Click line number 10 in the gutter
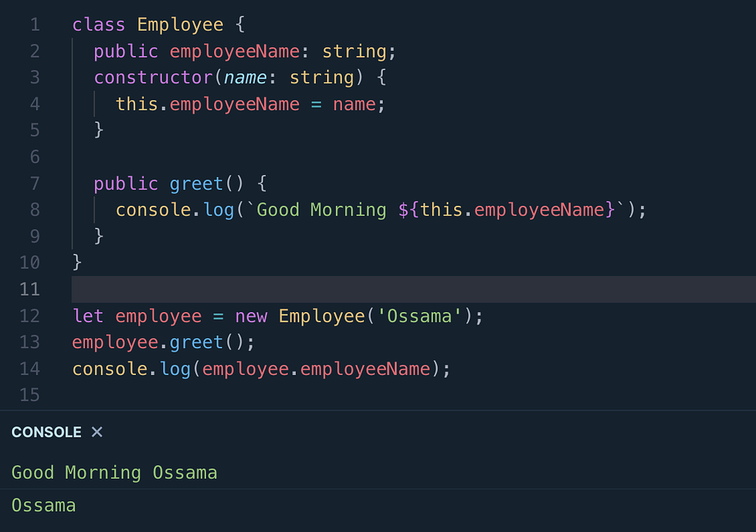756x532 pixels. pyautogui.click(x=30, y=263)
